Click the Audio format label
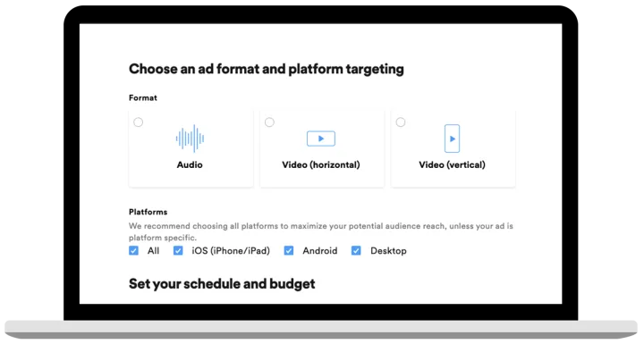The height and width of the screenshot is (344, 644). [x=190, y=164]
